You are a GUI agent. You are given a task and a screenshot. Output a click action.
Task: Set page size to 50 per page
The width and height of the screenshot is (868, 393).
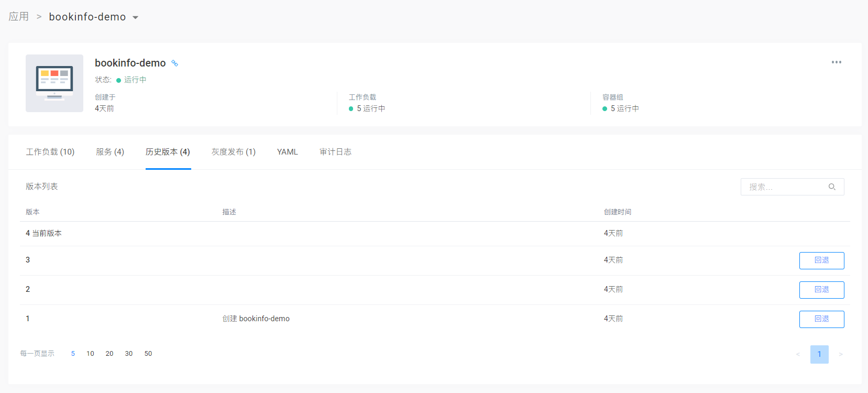click(148, 354)
